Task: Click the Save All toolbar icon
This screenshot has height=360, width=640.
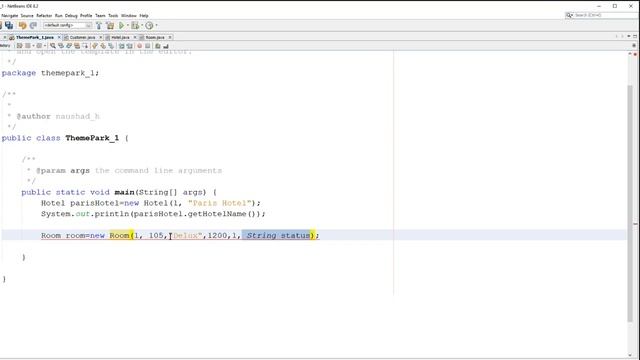Action: pyautogui.click(x=9, y=25)
